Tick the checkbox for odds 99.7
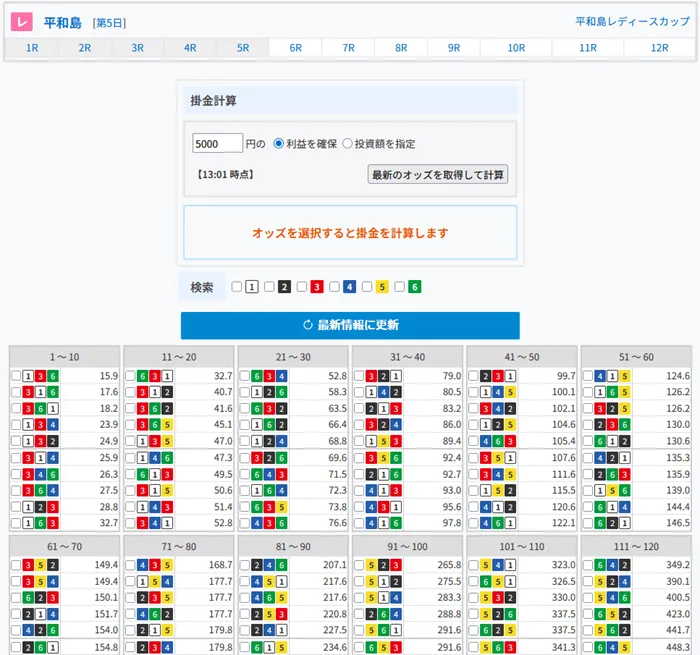This screenshot has height=655, width=700. click(473, 376)
